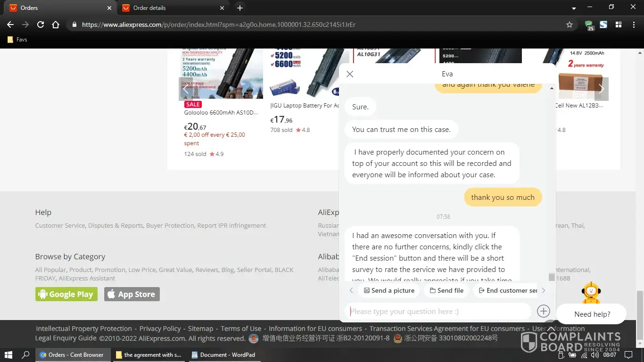
Task: Open the tab list dropdown arrow
Action: click(574, 8)
